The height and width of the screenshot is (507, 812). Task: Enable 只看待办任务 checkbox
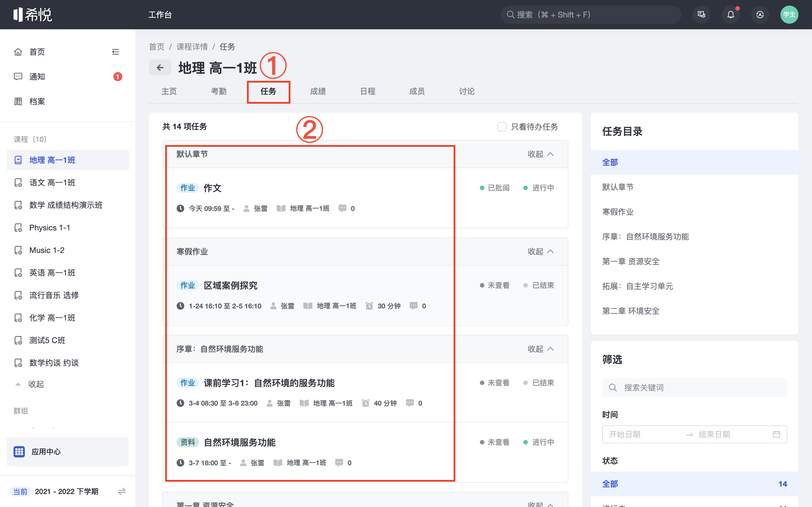502,127
